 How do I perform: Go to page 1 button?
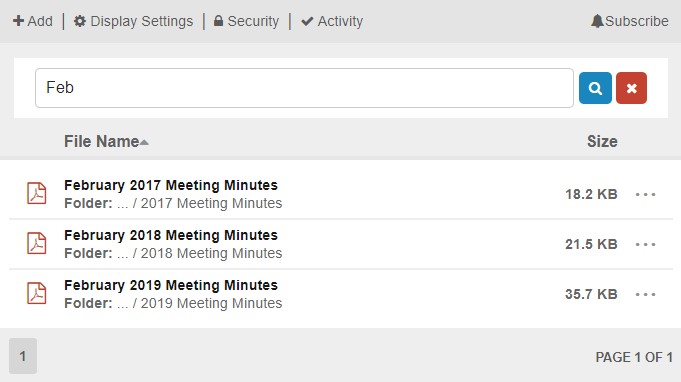coord(23,356)
